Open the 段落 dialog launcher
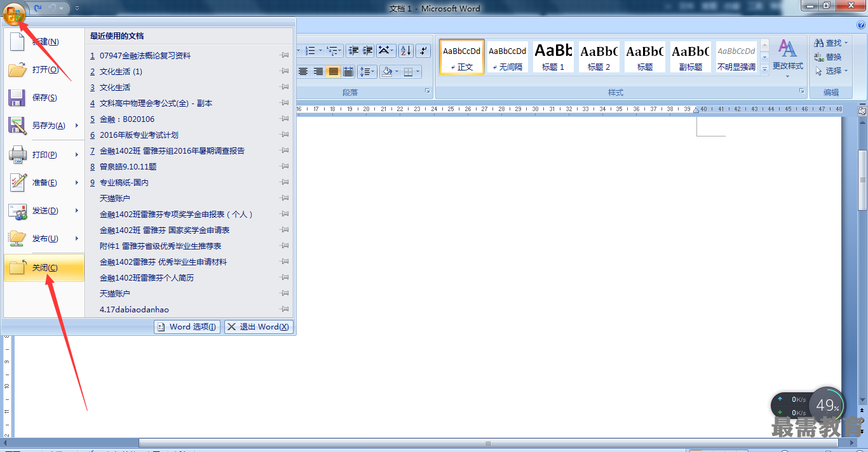Screen dimensions: 868x452 (x=428, y=92)
